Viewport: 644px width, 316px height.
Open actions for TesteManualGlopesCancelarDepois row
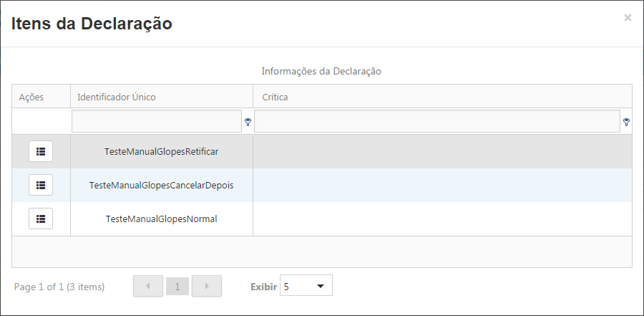tap(41, 185)
